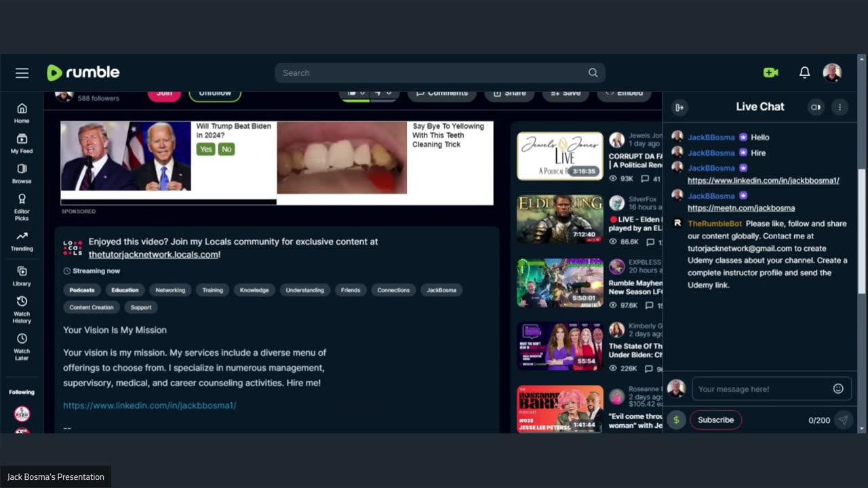Click the Following sidebar heading
The width and height of the screenshot is (868, 488).
22,392
